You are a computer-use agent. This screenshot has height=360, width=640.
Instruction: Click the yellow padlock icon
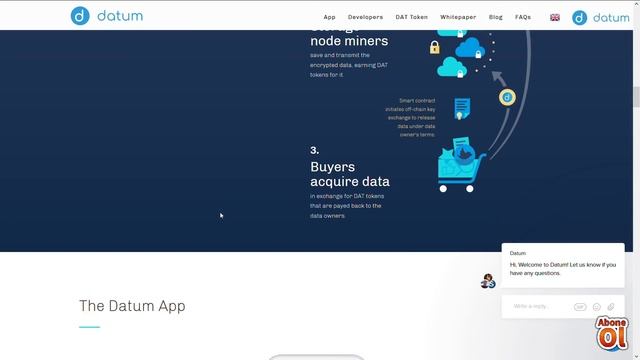pyautogui.click(x=435, y=47)
